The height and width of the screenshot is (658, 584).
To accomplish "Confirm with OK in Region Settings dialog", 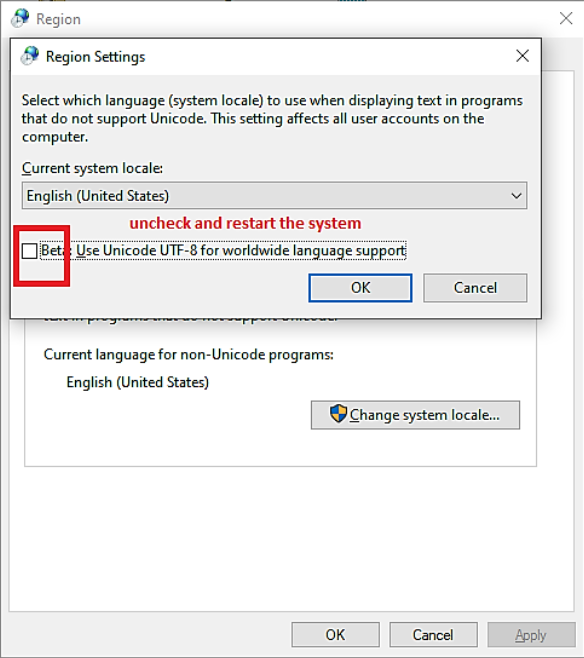I will pyautogui.click(x=360, y=288).
